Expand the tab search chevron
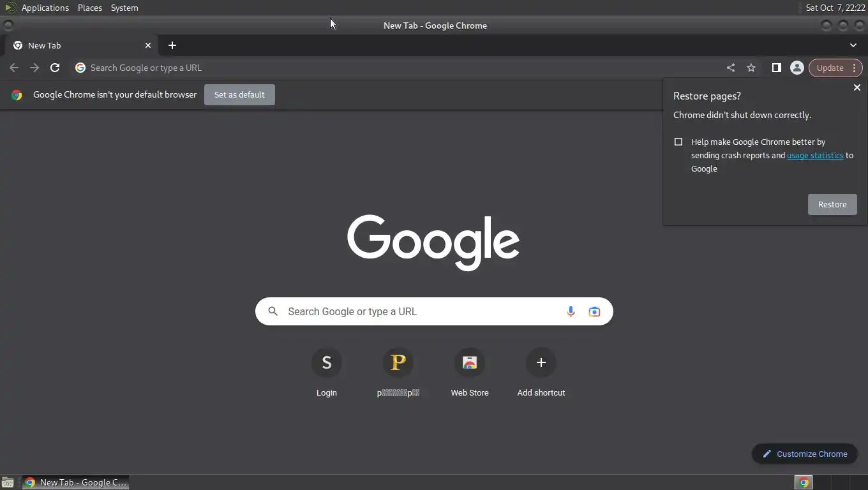 click(x=853, y=45)
